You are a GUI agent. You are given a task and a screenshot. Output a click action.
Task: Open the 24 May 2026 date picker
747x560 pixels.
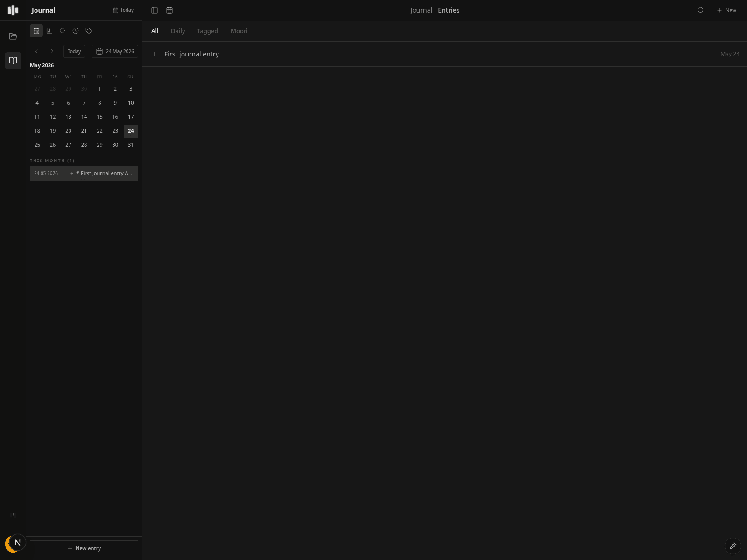[115, 51]
